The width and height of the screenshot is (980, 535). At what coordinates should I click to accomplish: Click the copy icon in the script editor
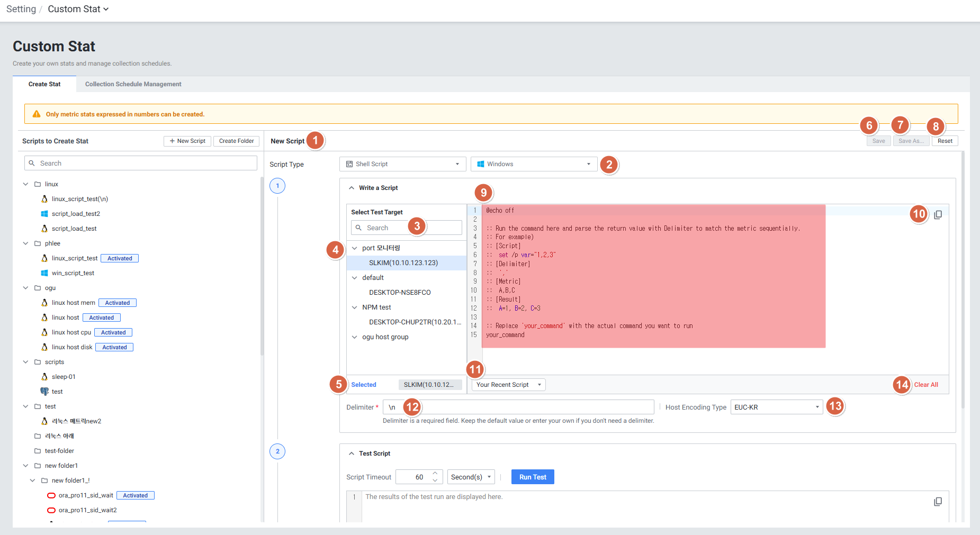(x=938, y=215)
